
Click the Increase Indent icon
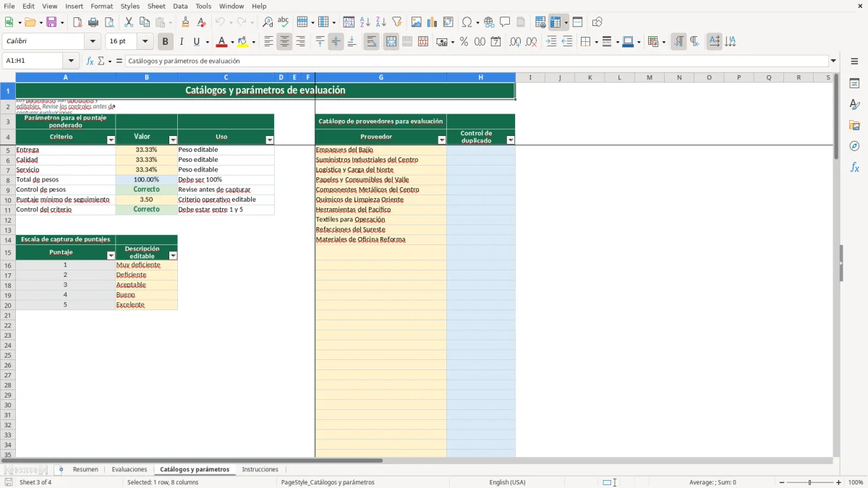pos(551,42)
